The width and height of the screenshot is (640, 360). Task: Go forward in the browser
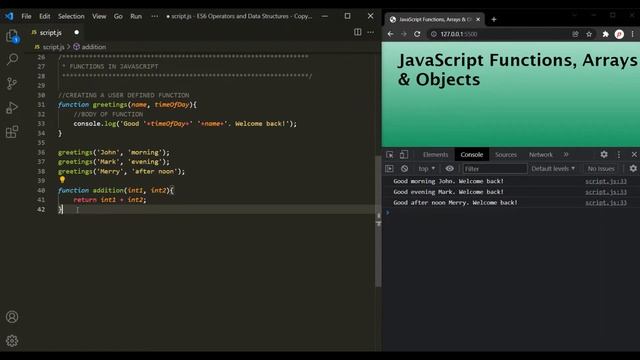(404, 34)
